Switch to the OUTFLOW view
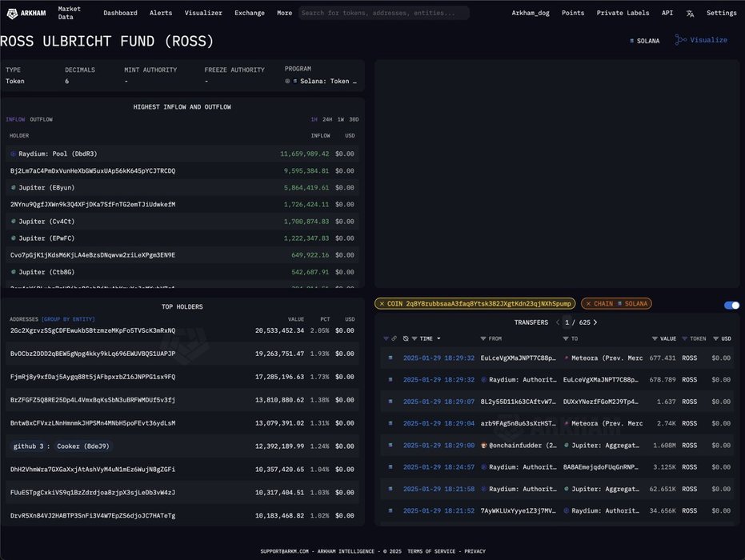Screen dimensions: 745x560 [x=42, y=120]
